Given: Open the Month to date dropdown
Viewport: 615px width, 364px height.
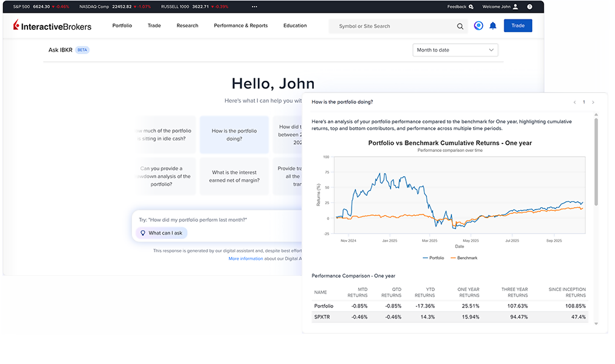Looking at the screenshot, I should pos(455,49).
